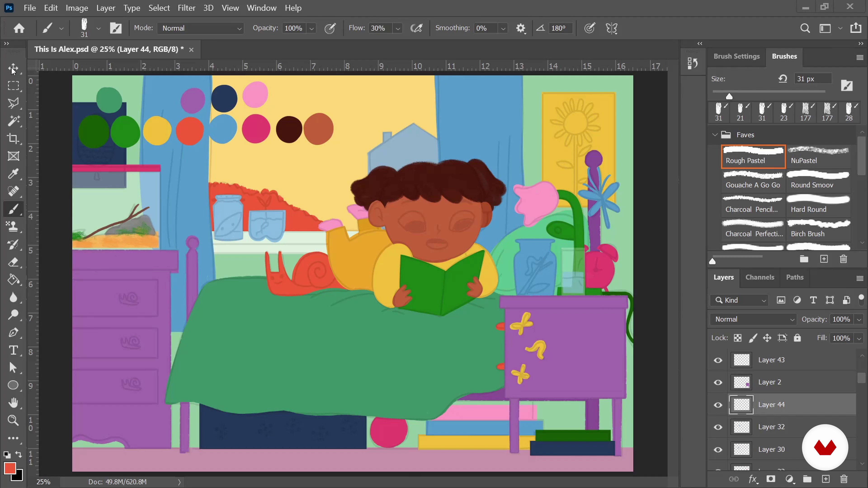
Task: Toggle lock transparent pixels icon
Action: tap(738, 338)
